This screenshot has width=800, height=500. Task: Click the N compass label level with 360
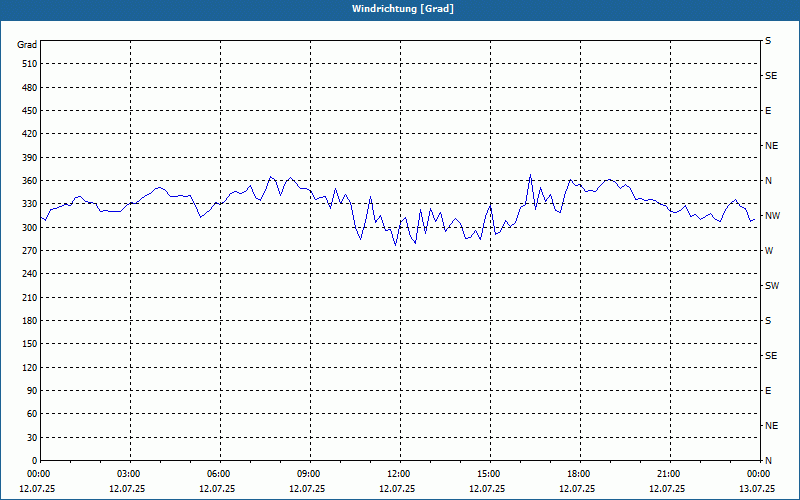coord(768,181)
